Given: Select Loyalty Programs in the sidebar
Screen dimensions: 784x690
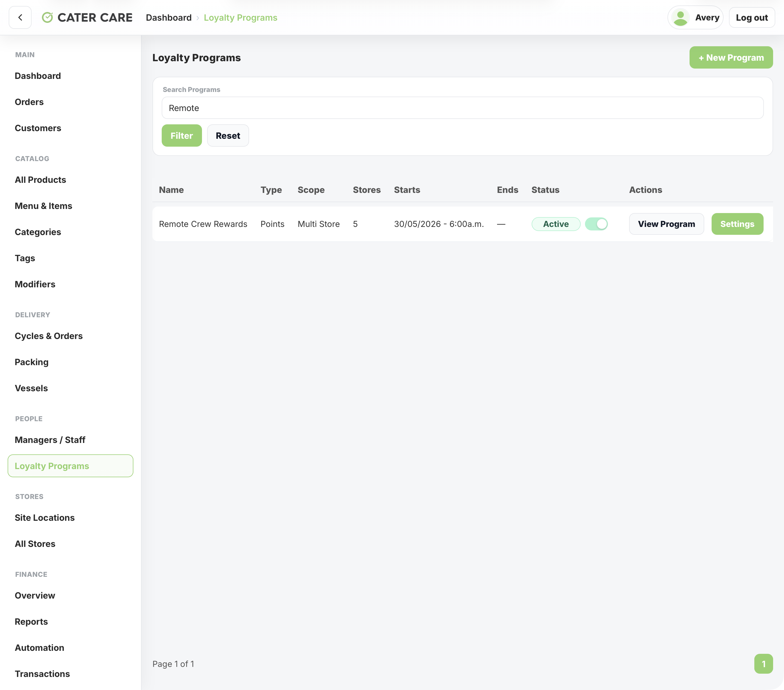Looking at the screenshot, I should pyautogui.click(x=70, y=466).
